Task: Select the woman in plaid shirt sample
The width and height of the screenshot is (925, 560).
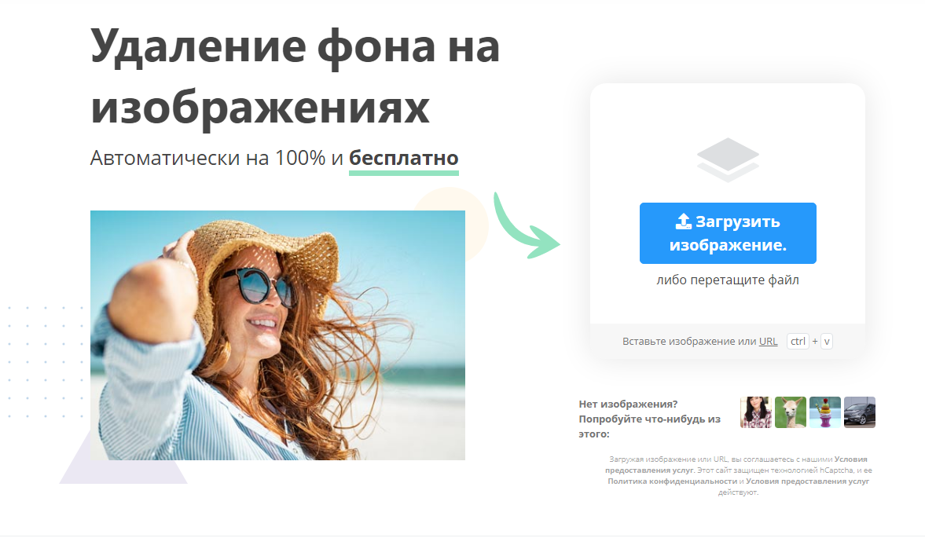Action: (x=756, y=412)
